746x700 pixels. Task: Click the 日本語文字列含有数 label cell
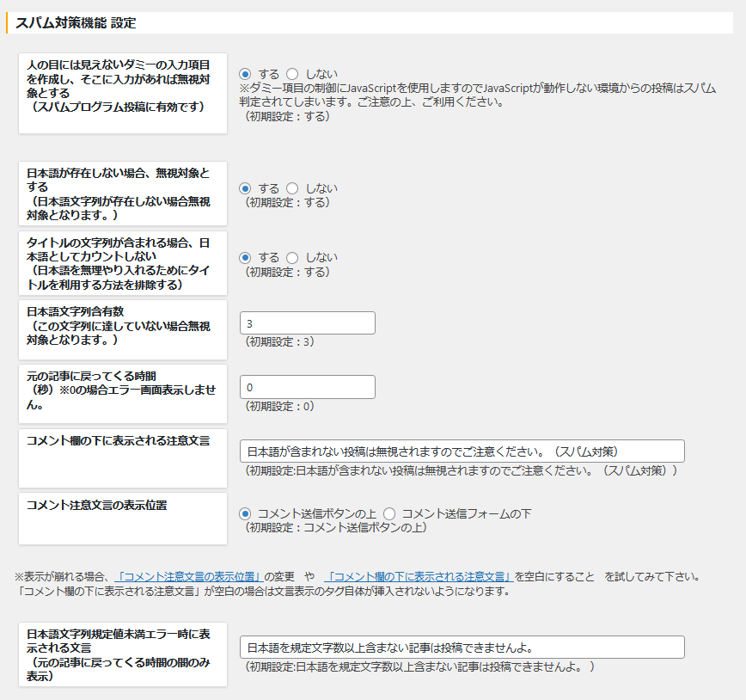(x=123, y=329)
